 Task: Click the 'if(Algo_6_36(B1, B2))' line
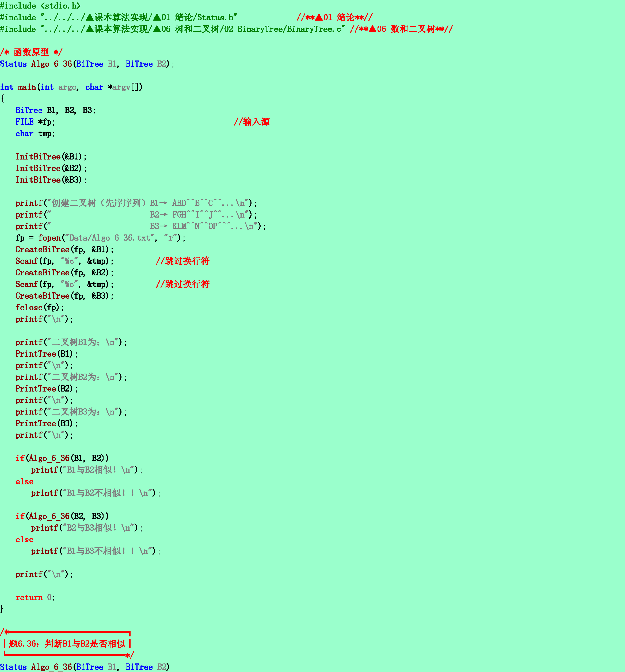coord(62,458)
